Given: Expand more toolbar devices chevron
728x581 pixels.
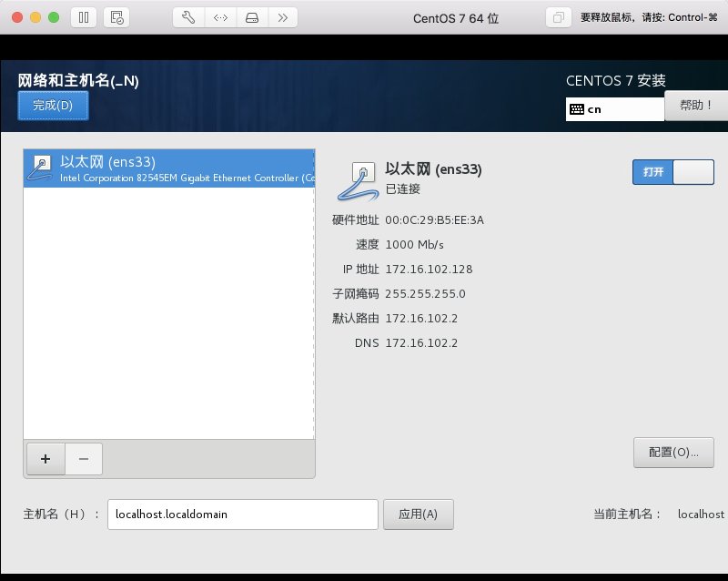Looking at the screenshot, I should (282, 17).
